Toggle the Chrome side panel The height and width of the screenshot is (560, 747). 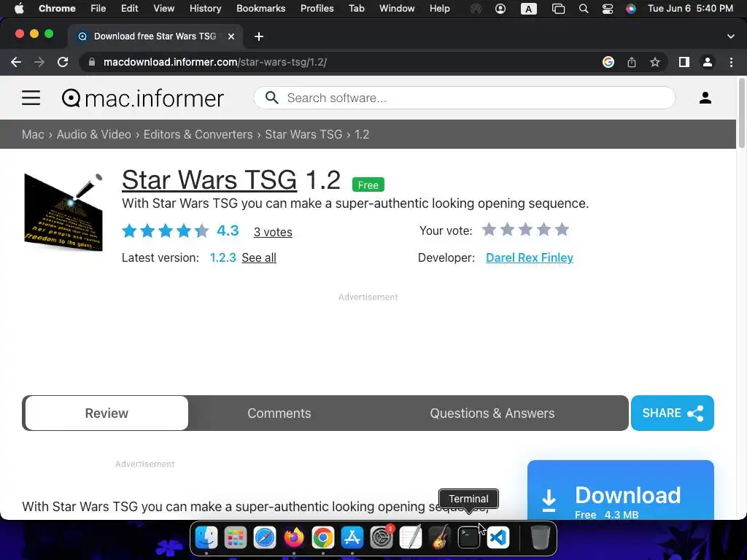(x=684, y=62)
